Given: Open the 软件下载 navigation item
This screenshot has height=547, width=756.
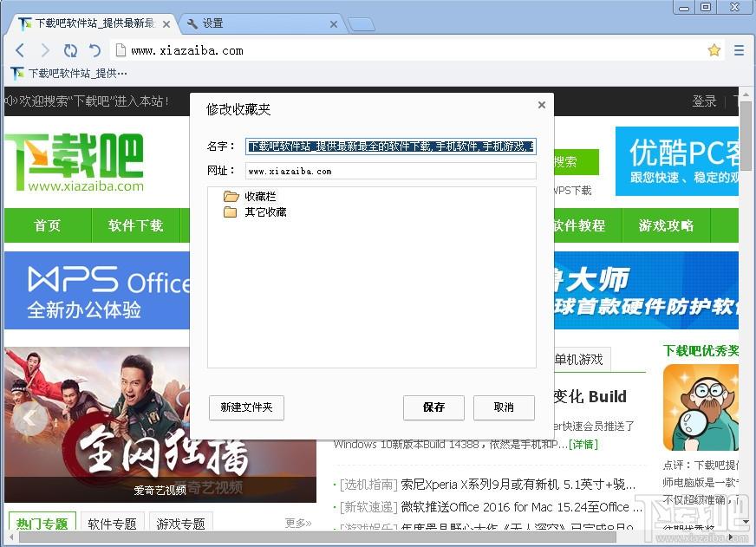Looking at the screenshot, I should 136,225.
